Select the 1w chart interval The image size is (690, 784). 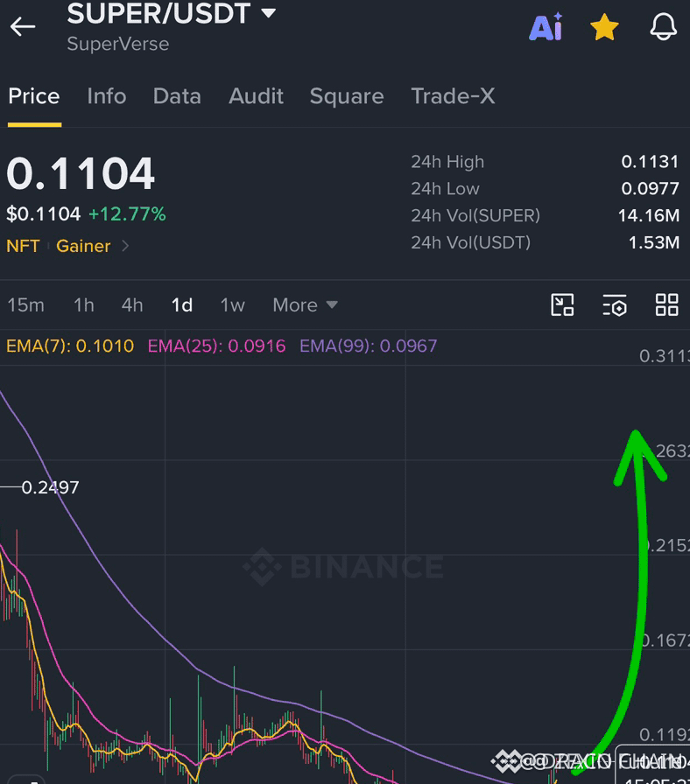click(233, 305)
